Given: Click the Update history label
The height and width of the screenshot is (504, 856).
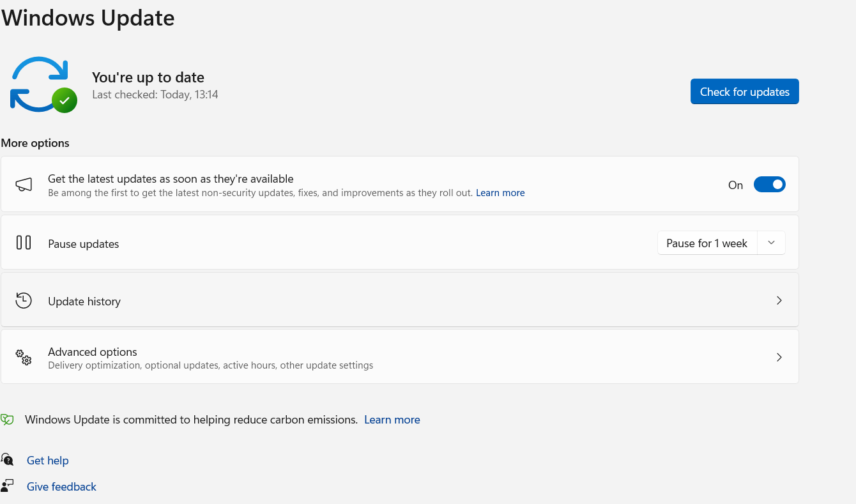Looking at the screenshot, I should [84, 301].
